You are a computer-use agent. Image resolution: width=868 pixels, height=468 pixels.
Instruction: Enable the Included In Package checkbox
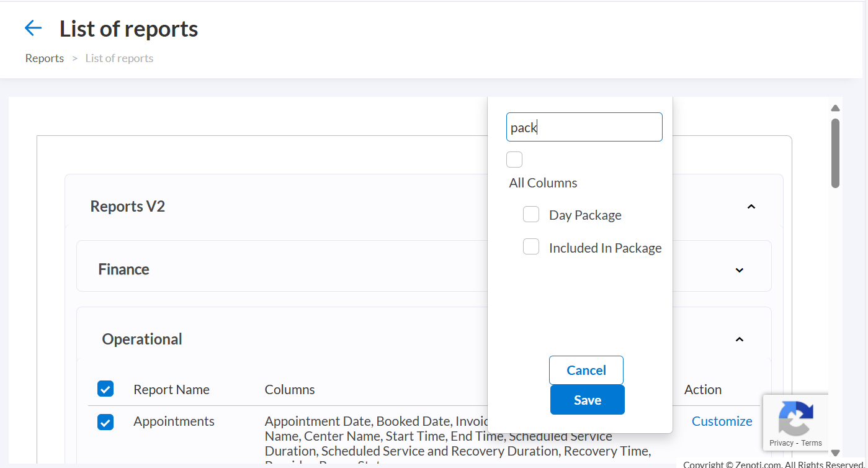(531, 246)
